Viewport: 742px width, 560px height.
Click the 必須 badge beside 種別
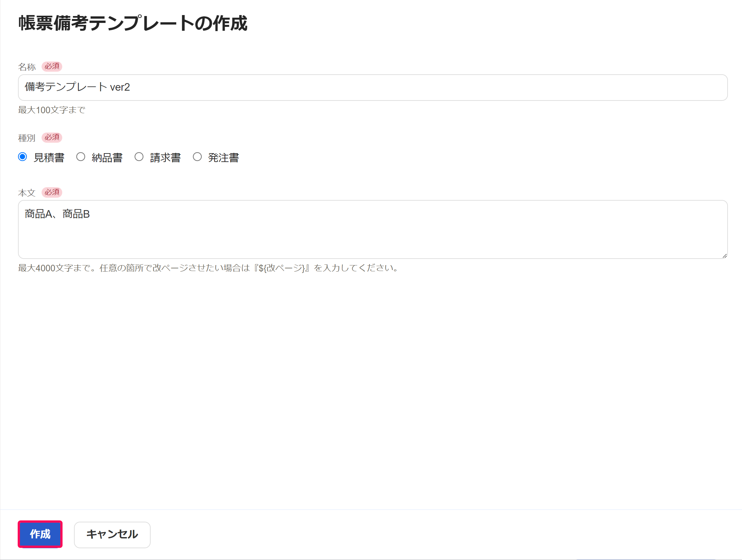point(52,137)
